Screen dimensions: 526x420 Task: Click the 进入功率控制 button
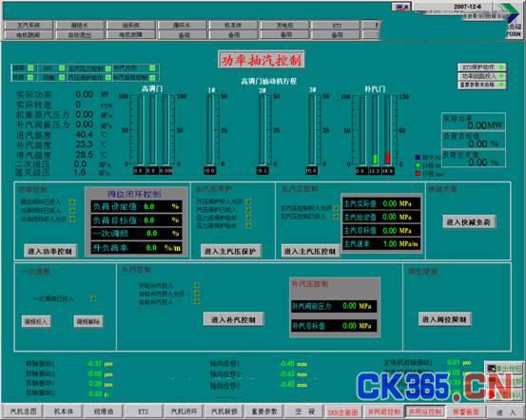[50, 251]
